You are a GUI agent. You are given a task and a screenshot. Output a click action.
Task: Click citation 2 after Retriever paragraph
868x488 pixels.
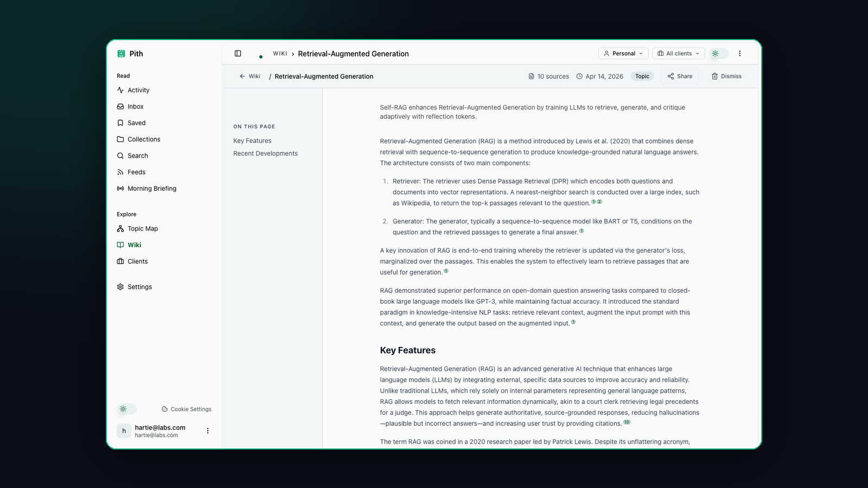(x=599, y=202)
